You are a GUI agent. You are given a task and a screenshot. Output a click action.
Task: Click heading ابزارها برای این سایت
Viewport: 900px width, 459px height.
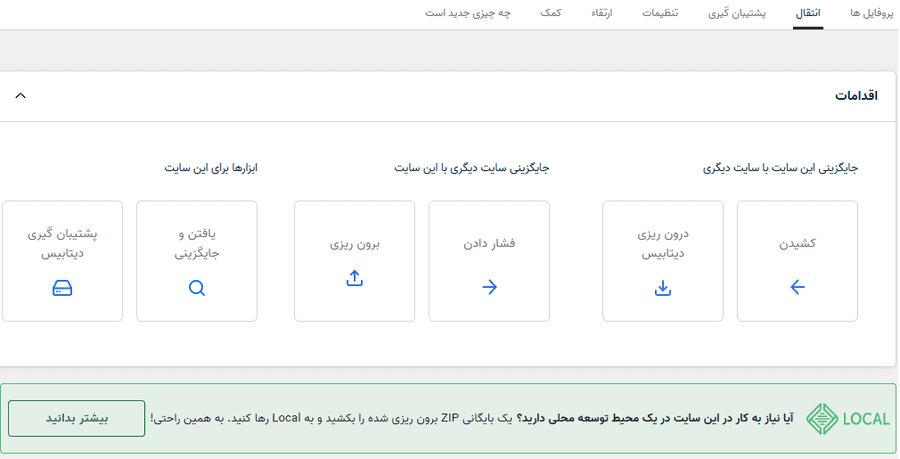[211, 168]
